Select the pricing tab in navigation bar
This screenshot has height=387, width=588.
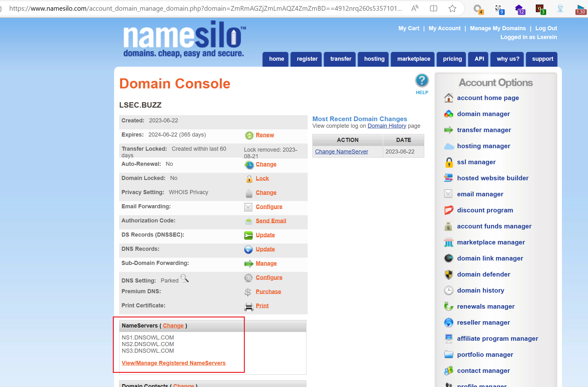[x=452, y=59]
